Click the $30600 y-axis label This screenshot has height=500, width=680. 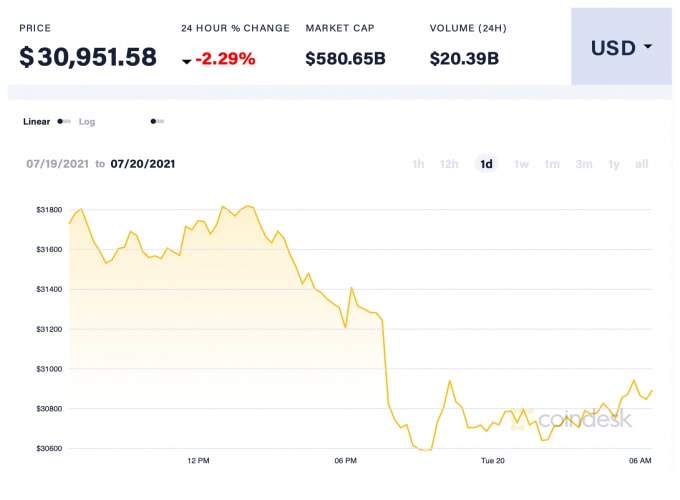[49, 448]
